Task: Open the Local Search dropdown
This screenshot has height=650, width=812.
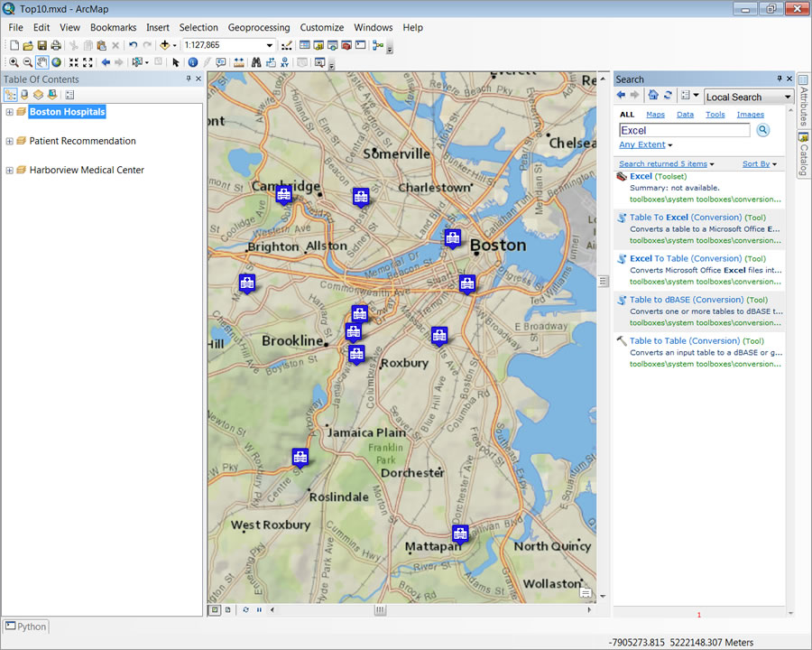Action: [x=787, y=97]
